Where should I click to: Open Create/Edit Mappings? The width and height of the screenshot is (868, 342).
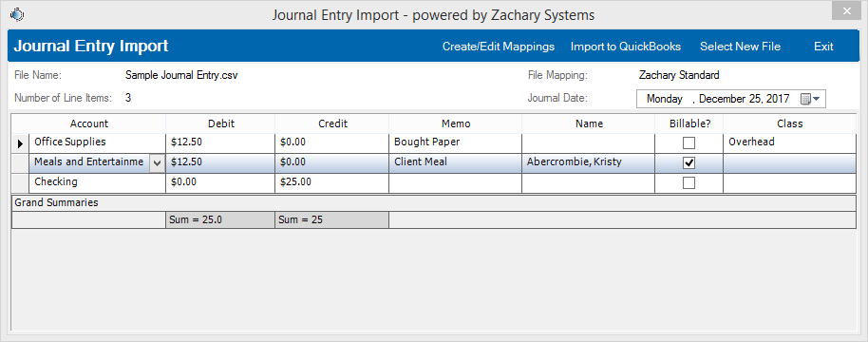499,47
